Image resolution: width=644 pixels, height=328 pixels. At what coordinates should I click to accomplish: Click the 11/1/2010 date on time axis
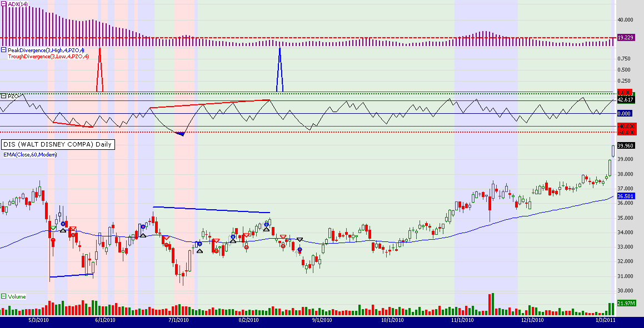coord(462,320)
